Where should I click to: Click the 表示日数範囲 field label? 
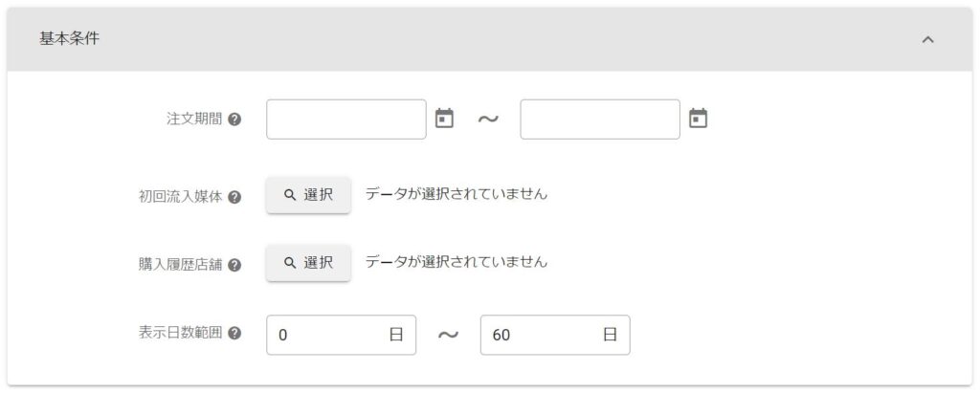(x=180, y=334)
